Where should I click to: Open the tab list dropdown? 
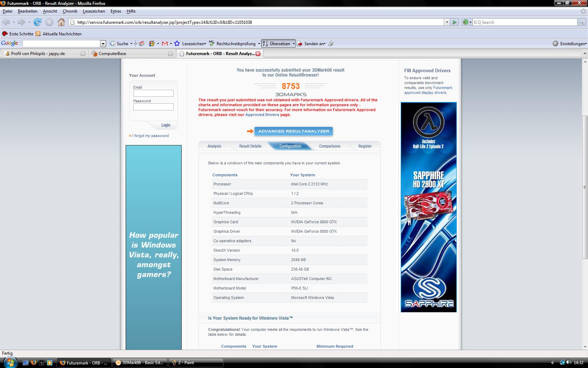[x=584, y=54]
